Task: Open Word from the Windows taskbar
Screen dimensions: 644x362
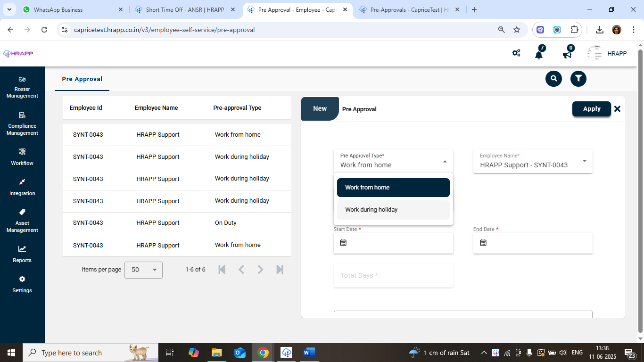Action: click(309, 353)
